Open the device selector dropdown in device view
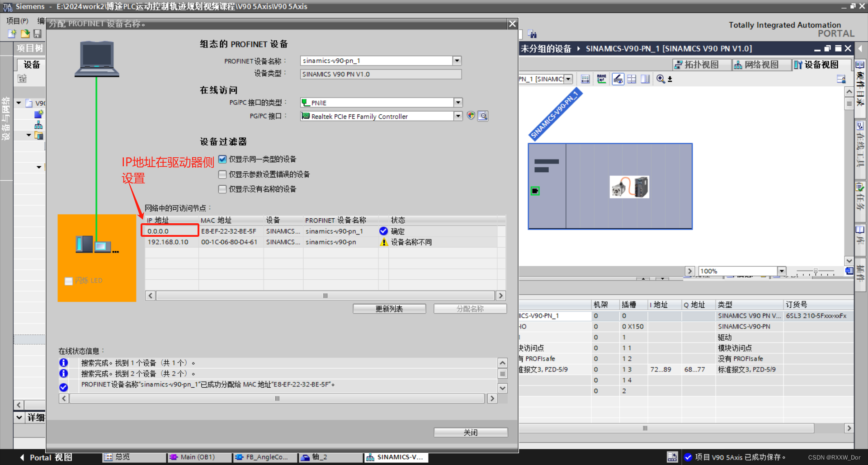This screenshot has width=868, height=465. pyautogui.click(x=569, y=79)
